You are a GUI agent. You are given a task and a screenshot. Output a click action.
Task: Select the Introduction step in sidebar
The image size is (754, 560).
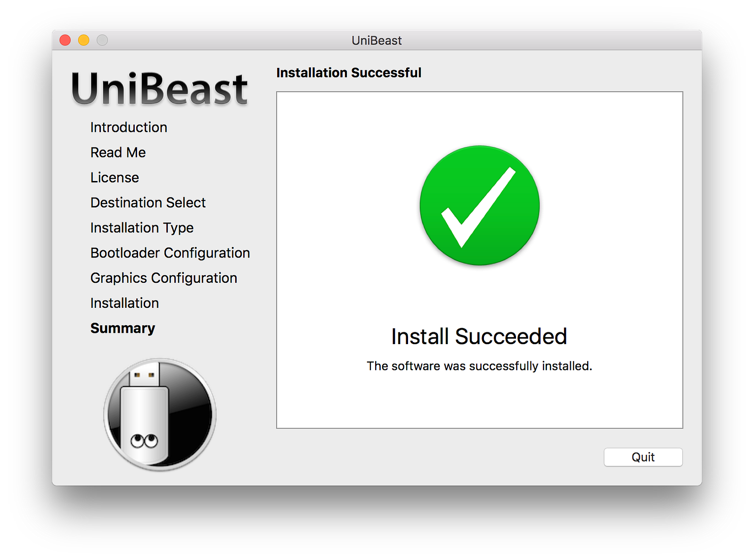click(x=129, y=127)
